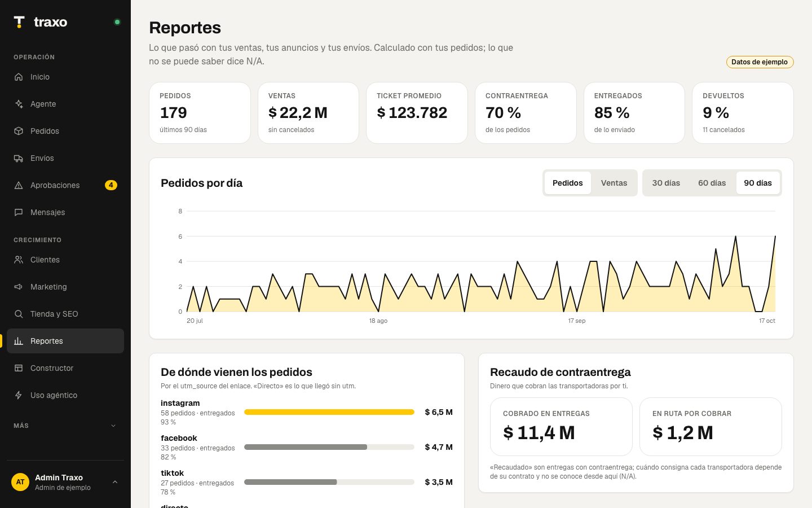The image size is (812, 508).
Task: Select the Reportes sidebar item
Action: pos(65,341)
